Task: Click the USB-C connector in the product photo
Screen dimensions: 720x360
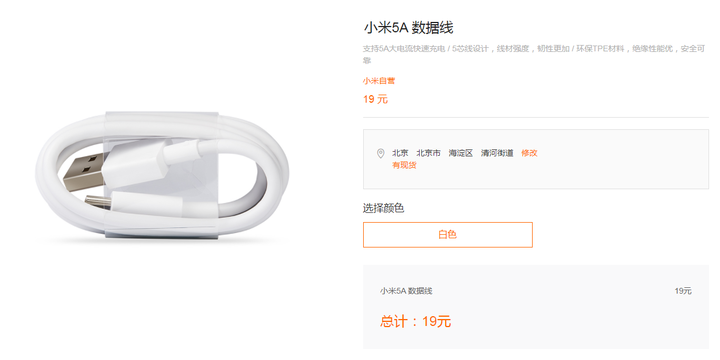Action: pos(97,200)
